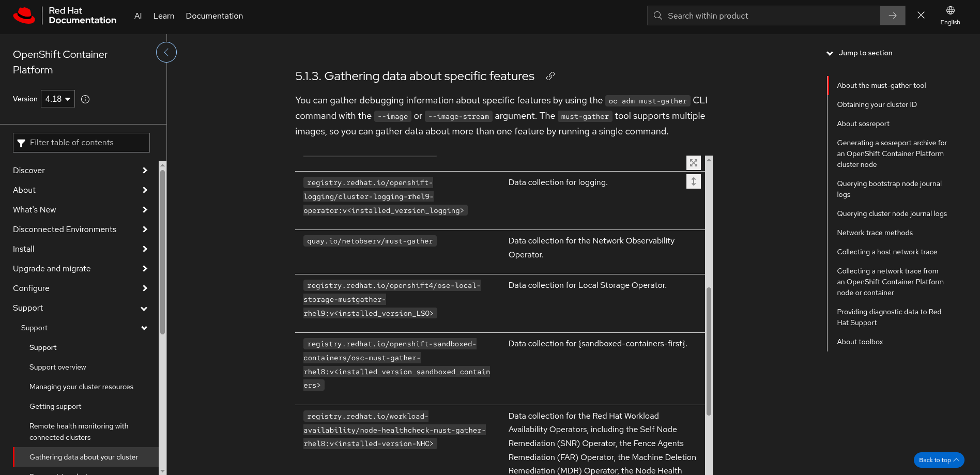The height and width of the screenshot is (475, 980).
Task: Jump to Collecting a network trace from node
Action: [890, 282]
